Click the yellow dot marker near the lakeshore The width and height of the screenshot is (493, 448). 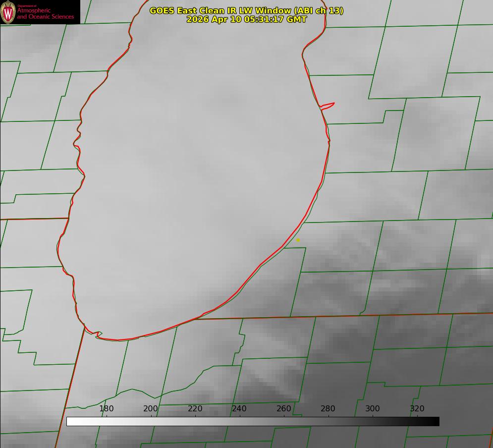click(298, 240)
